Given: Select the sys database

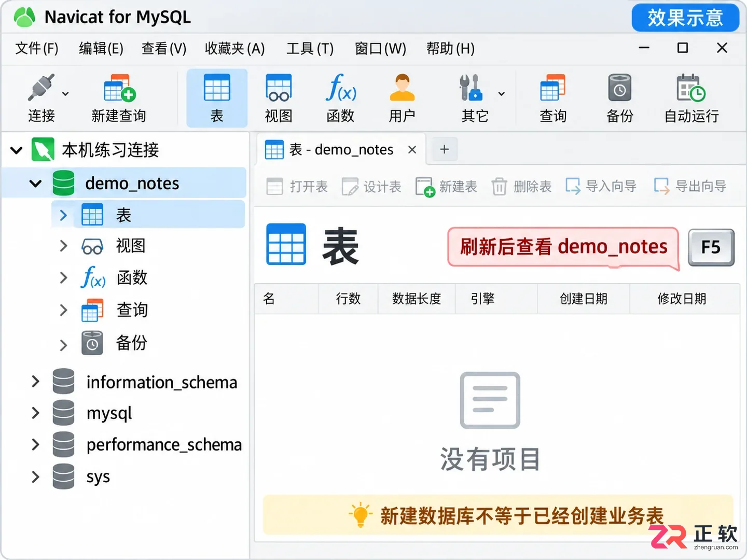Looking at the screenshot, I should [98, 477].
